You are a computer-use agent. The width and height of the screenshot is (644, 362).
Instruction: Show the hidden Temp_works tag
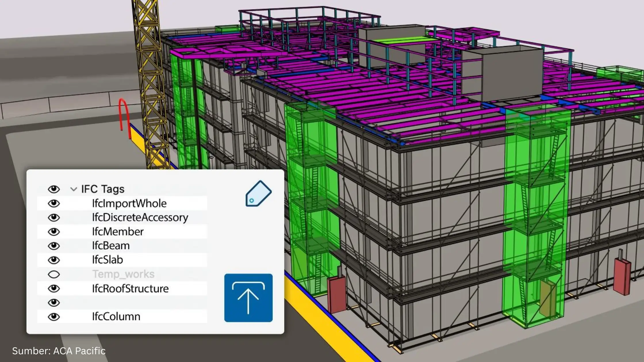coord(54,274)
